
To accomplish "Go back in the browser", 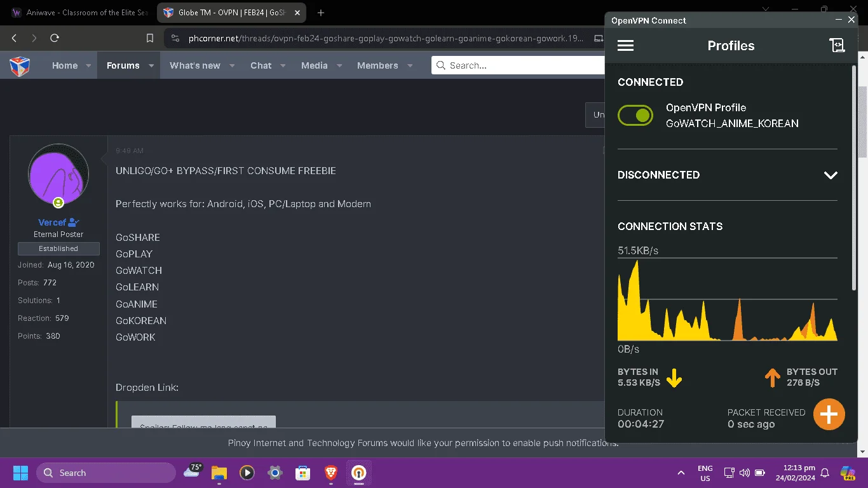I will pos(14,38).
